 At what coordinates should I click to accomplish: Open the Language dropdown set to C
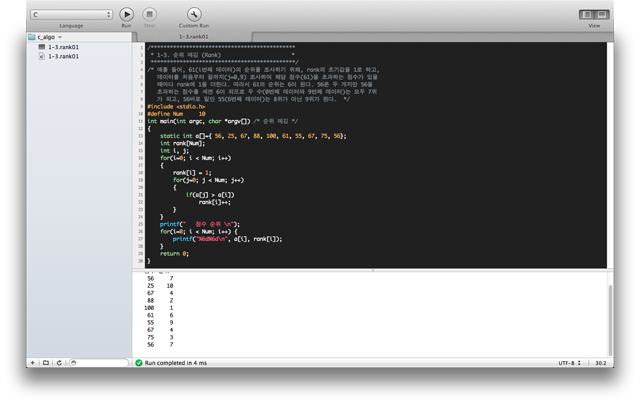click(x=71, y=15)
